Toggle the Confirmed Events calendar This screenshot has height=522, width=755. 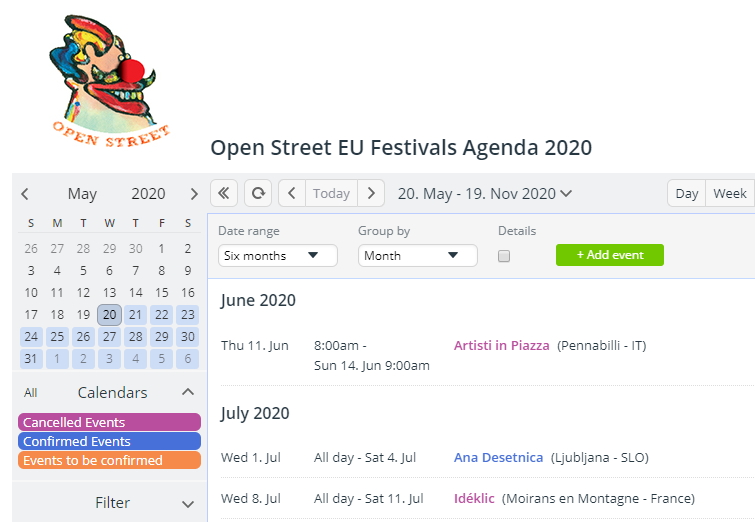pyautogui.click(x=109, y=441)
